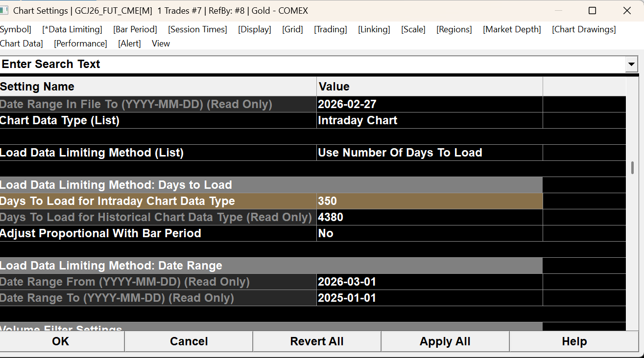Switch to the Bar Period tab
This screenshot has height=358, width=644.
[135, 29]
